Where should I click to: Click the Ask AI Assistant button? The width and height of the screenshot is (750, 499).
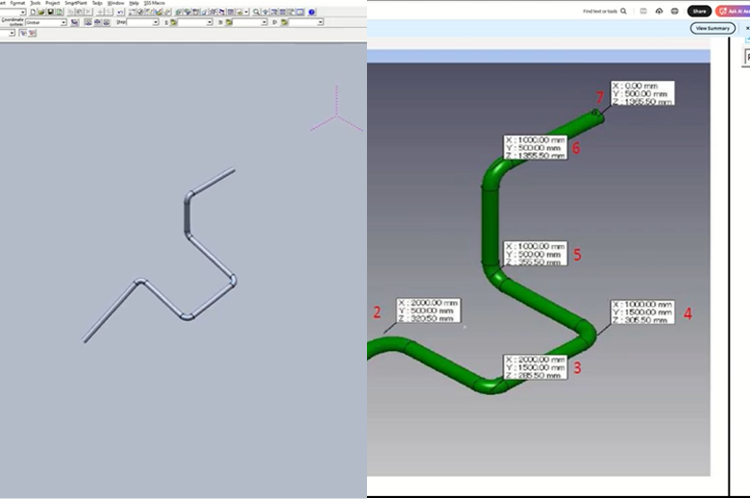[x=733, y=11]
